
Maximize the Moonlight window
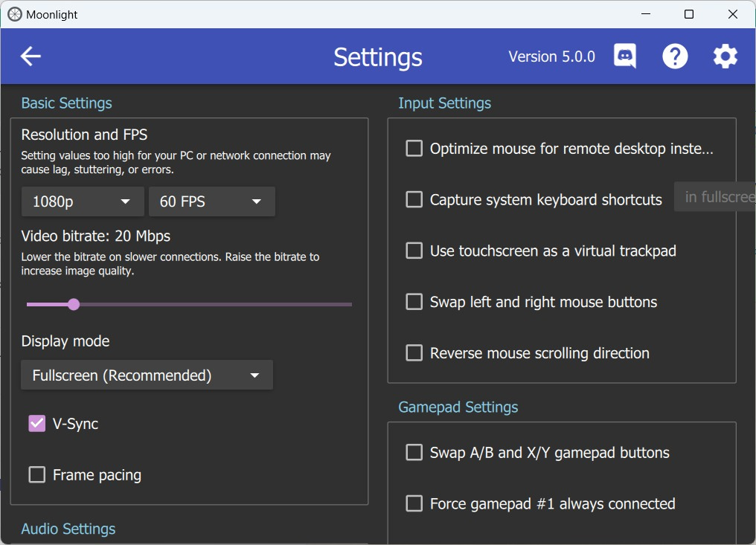(689, 14)
